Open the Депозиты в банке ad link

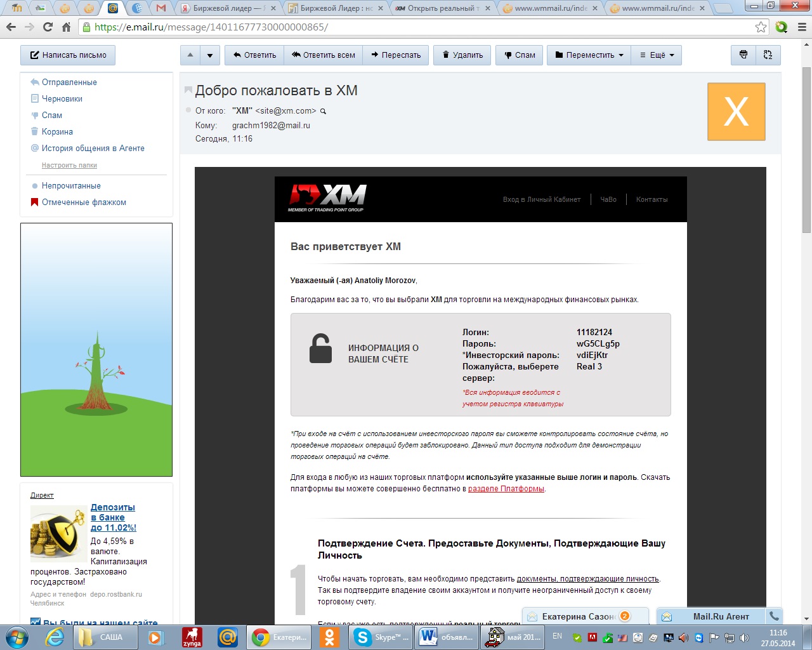pyautogui.click(x=114, y=517)
